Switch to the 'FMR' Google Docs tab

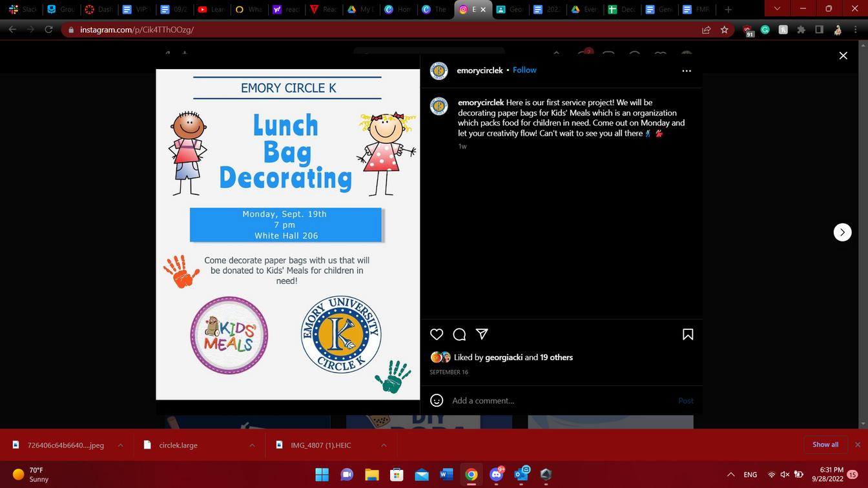(697, 10)
